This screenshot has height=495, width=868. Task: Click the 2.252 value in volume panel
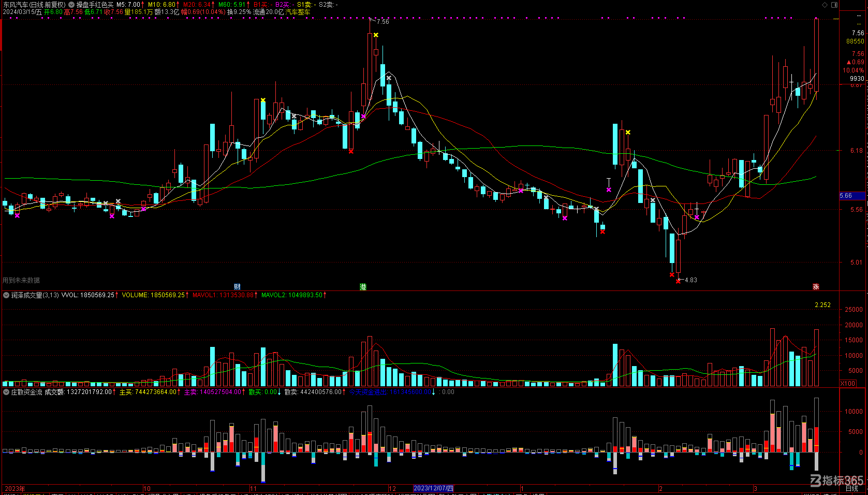(x=822, y=305)
